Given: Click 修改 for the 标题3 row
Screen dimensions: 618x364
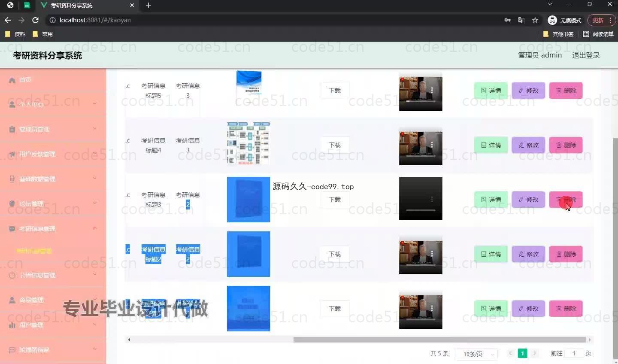Looking at the screenshot, I should point(528,200).
